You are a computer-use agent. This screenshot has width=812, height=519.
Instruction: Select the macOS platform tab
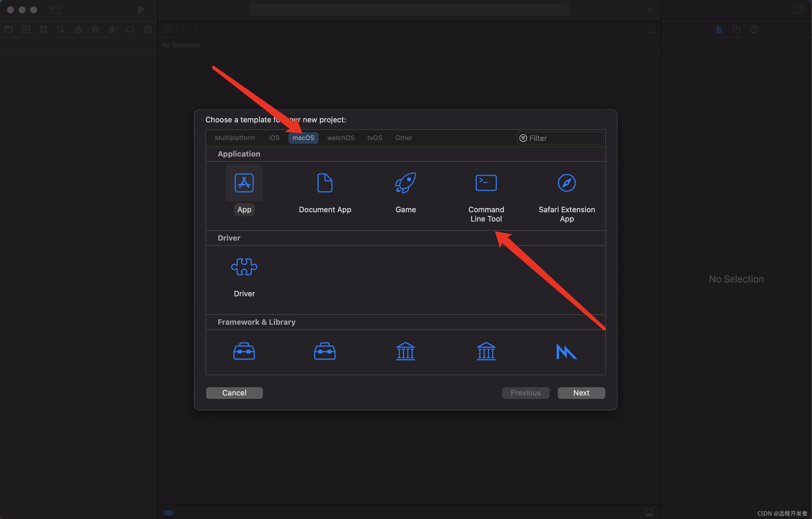(x=303, y=138)
